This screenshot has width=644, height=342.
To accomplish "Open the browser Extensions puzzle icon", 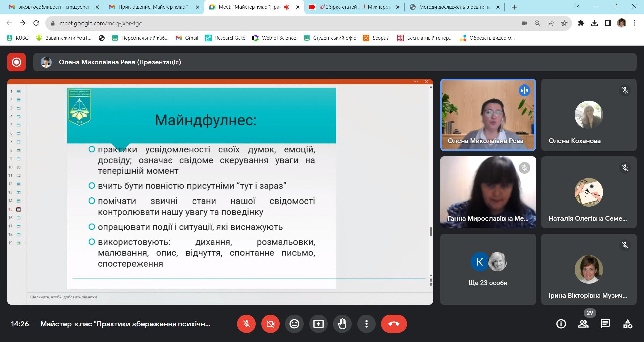I will [582, 23].
